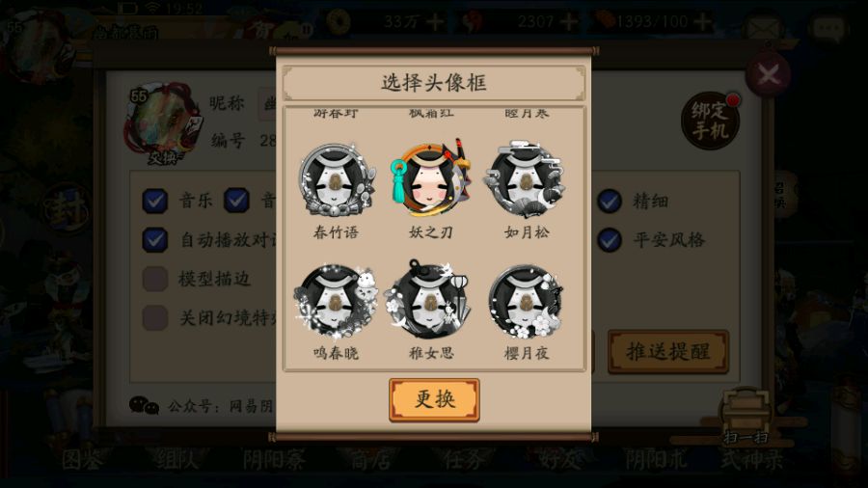
Task: Select the 平安风格 option
Action: point(610,239)
